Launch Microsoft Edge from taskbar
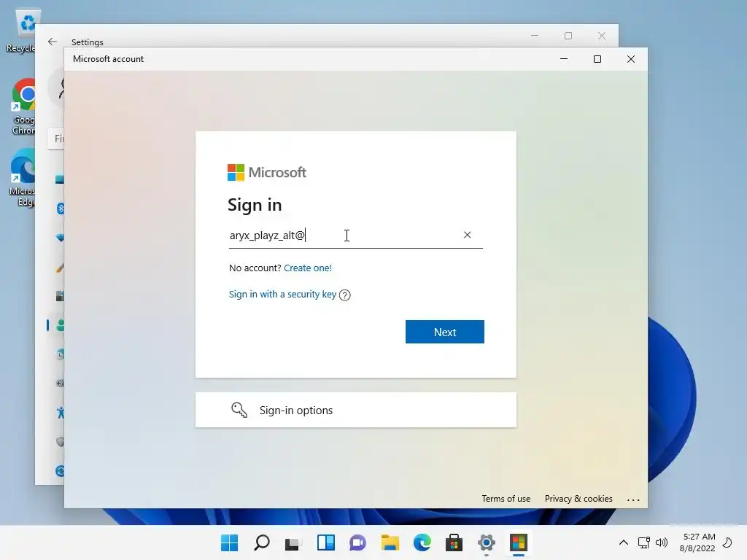This screenshot has width=747, height=560. [422, 542]
